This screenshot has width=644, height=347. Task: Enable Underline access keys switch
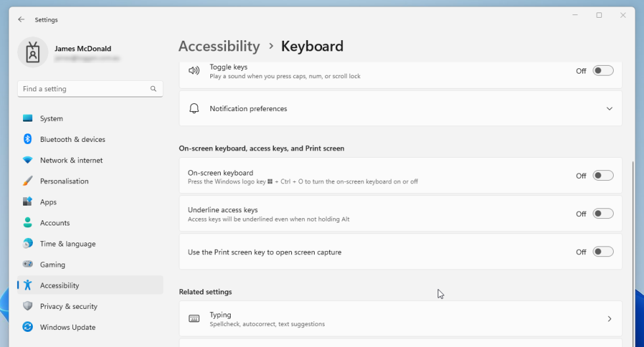pyautogui.click(x=603, y=214)
